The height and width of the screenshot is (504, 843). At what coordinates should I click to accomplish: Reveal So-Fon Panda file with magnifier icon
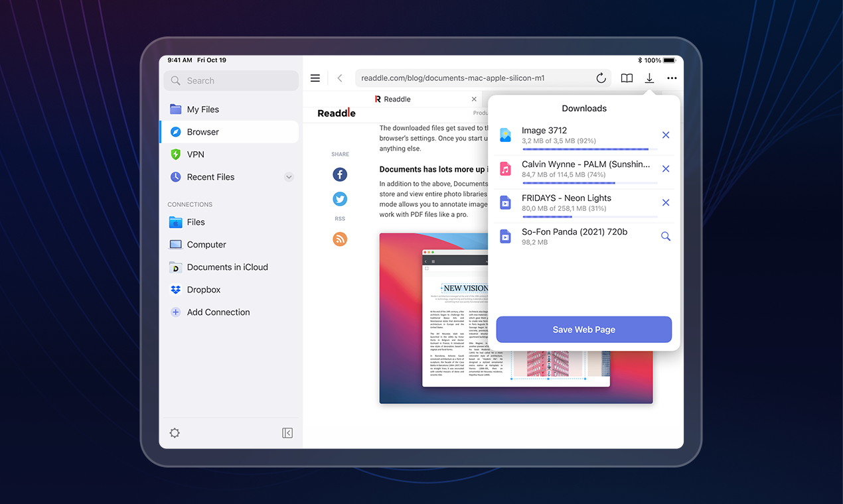666,236
